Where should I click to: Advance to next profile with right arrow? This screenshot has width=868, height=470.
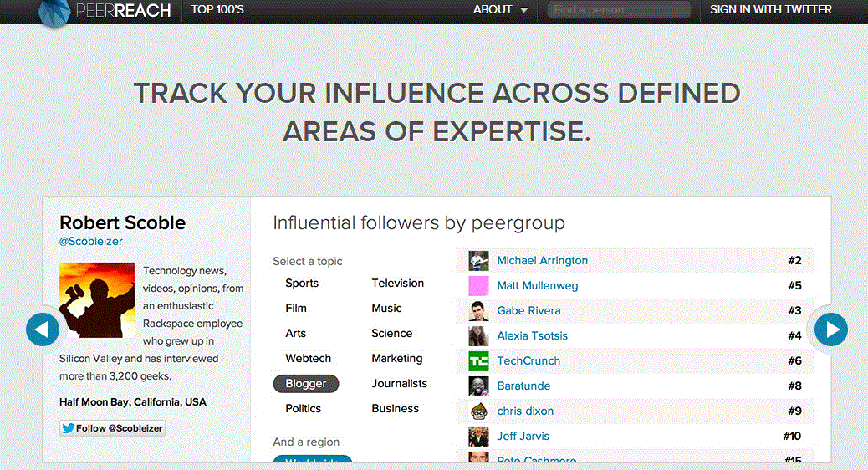point(831,330)
